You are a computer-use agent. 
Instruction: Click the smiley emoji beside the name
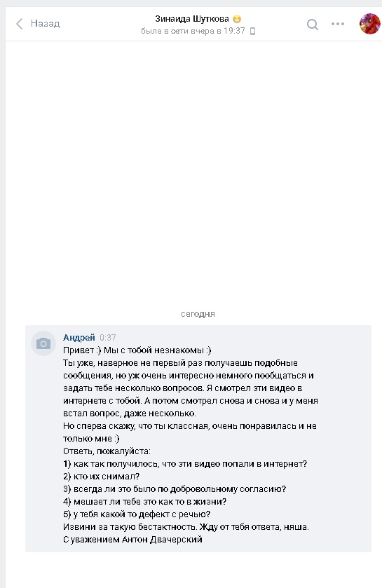pos(237,18)
